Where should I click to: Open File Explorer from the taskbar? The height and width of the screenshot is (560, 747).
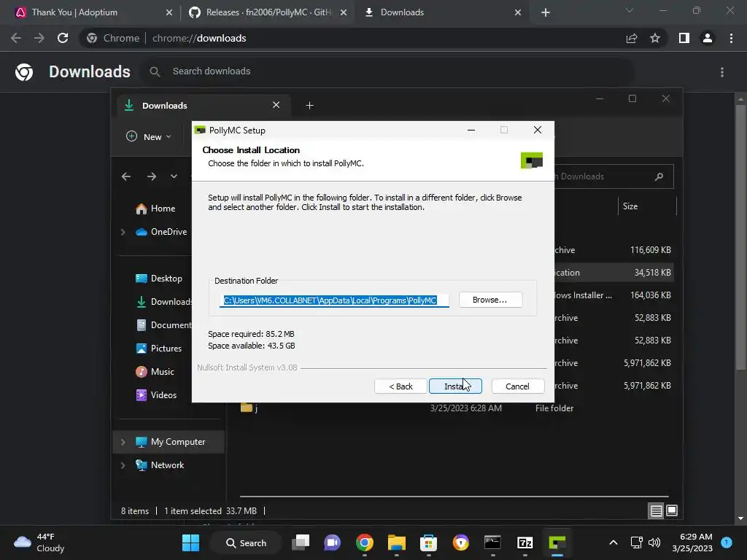pos(396,542)
